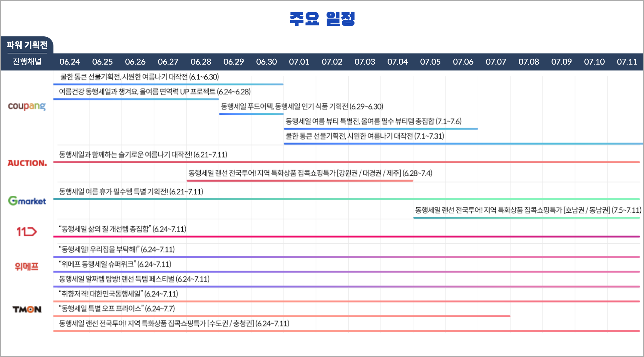Screen dimensions: 644x357
Task: Click the 06.24 date header
Action: point(70,62)
